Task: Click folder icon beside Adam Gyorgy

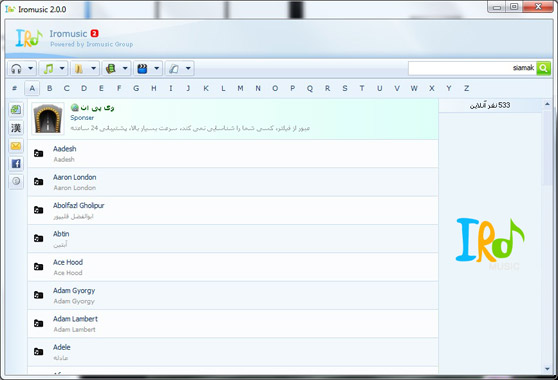Action: point(38,295)
